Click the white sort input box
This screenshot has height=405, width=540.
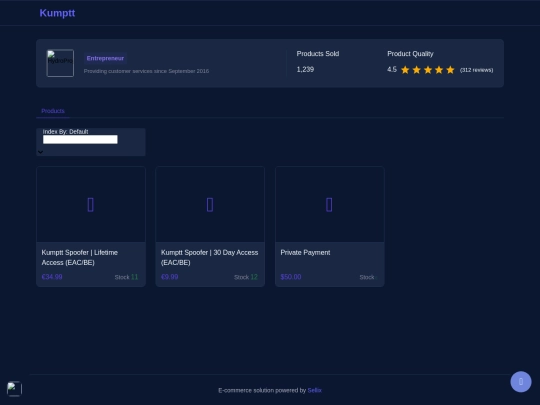click(80, 139)
